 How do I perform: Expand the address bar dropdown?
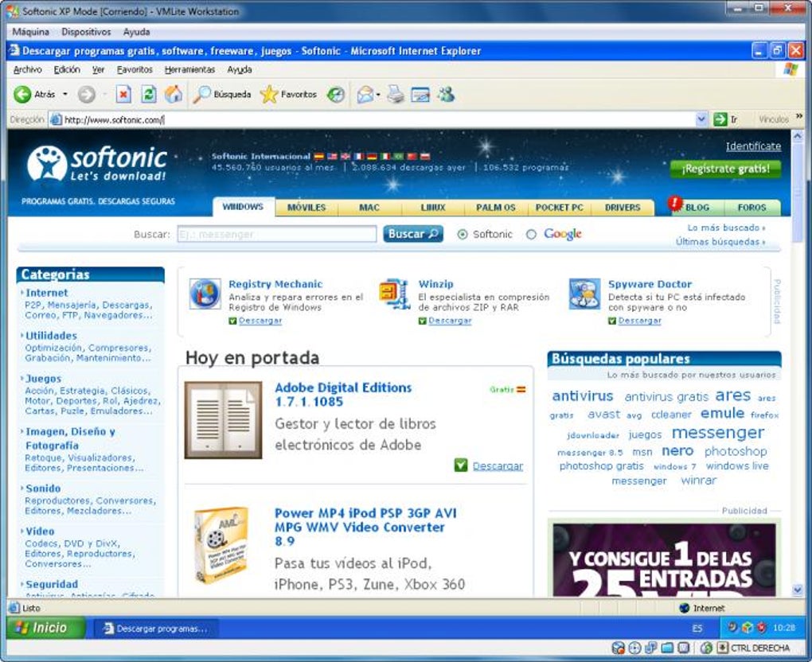pyautogui.click(x=701, y=119)
